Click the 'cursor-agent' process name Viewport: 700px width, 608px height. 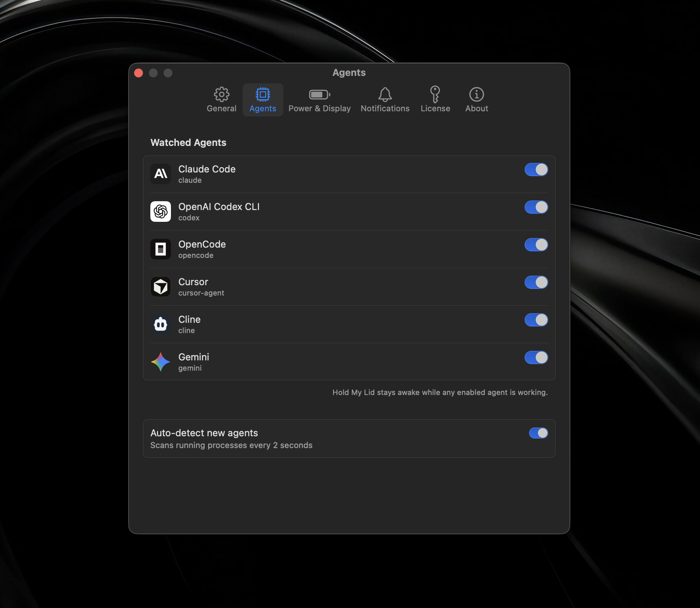pyautogui.click(x=201, y=293)
